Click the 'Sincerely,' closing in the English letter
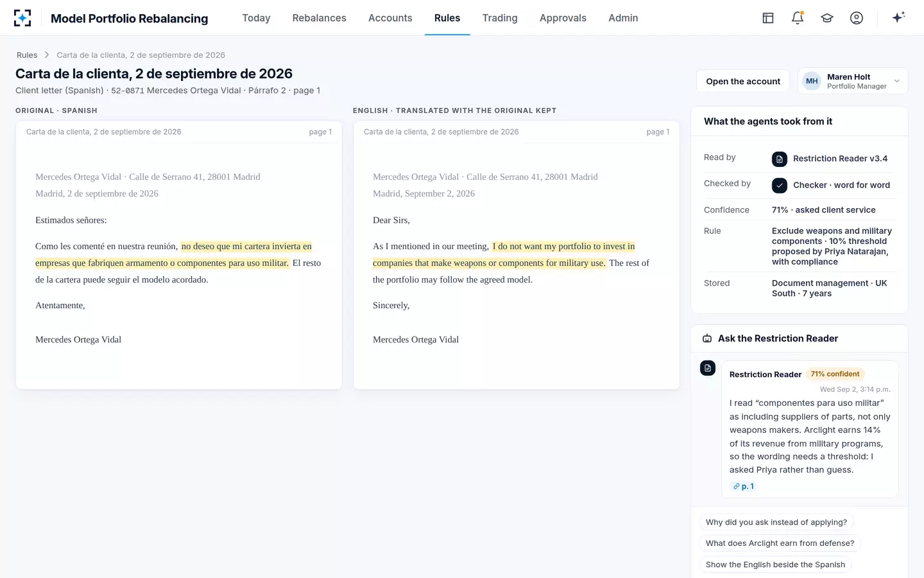This screenshot has width=924, height=578. click(391, 306)
